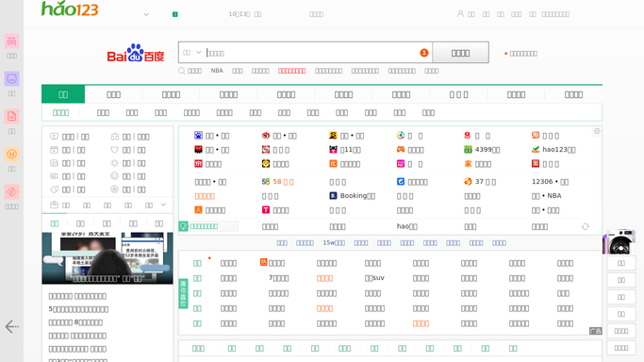Select the active green first main navigation tab
The width and height of the screenshot is (644, 362).
63,94
